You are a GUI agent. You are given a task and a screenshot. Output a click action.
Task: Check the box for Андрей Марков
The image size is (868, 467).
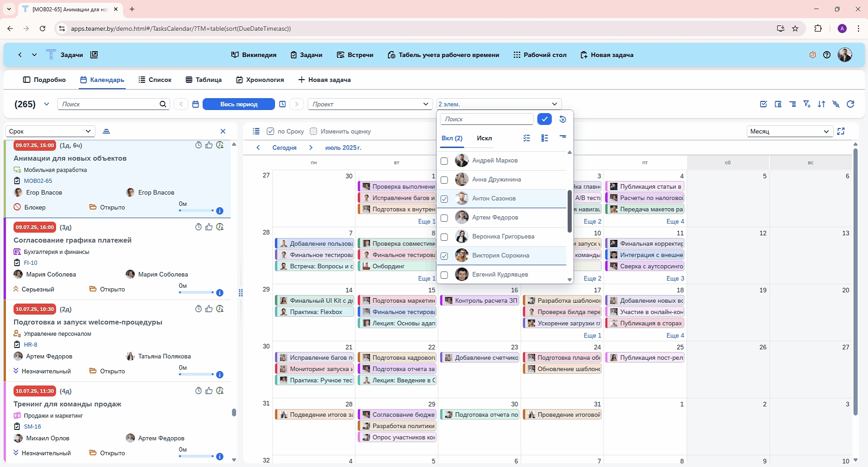(x=444, y=161)
